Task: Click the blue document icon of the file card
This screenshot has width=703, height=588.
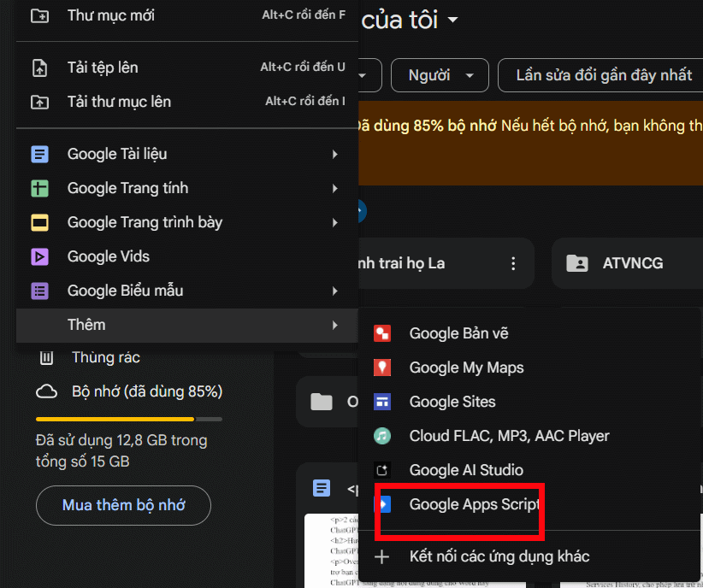Action: pos(322,488)
